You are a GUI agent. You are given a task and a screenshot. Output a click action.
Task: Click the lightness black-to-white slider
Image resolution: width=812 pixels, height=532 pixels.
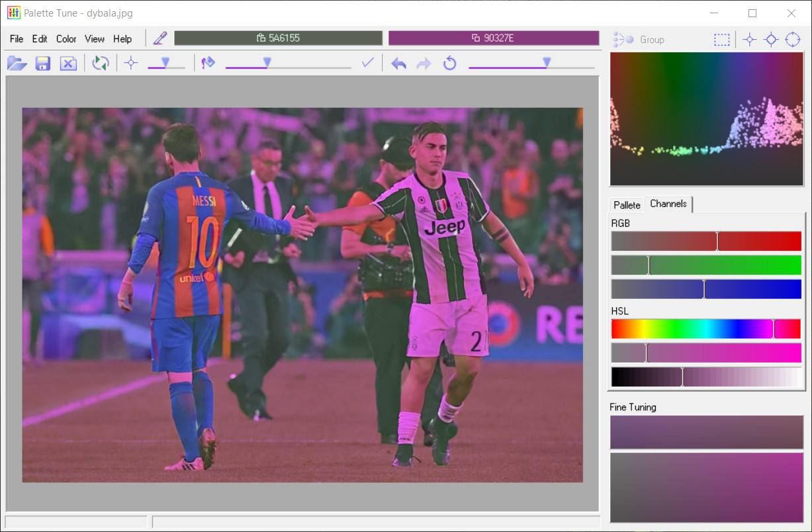[x=706, y=377]
